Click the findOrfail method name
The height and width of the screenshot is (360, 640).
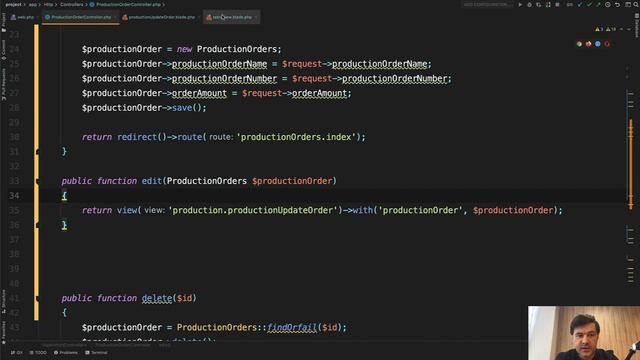[292, 327]
